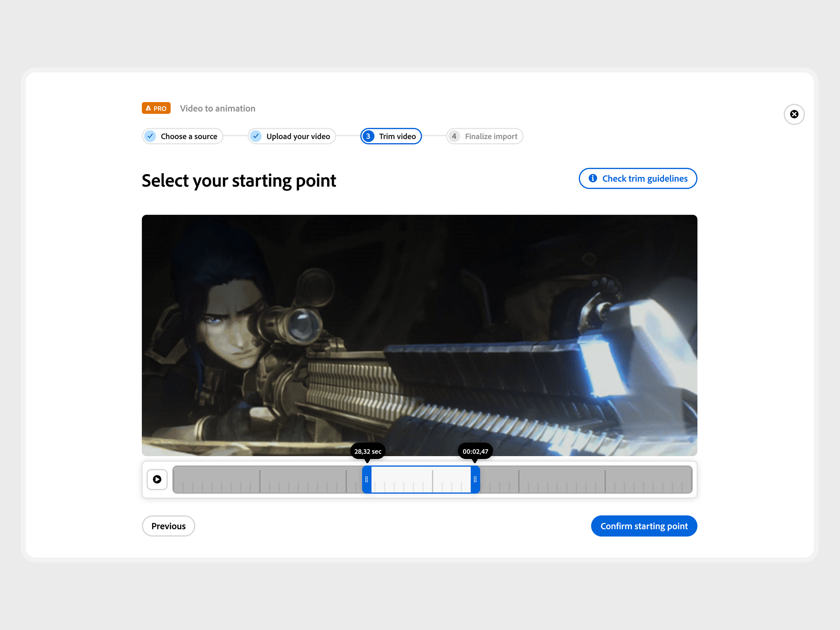840x630 pixels.
Task: Go to Choose a source step
Action: (x=182, y=136)
